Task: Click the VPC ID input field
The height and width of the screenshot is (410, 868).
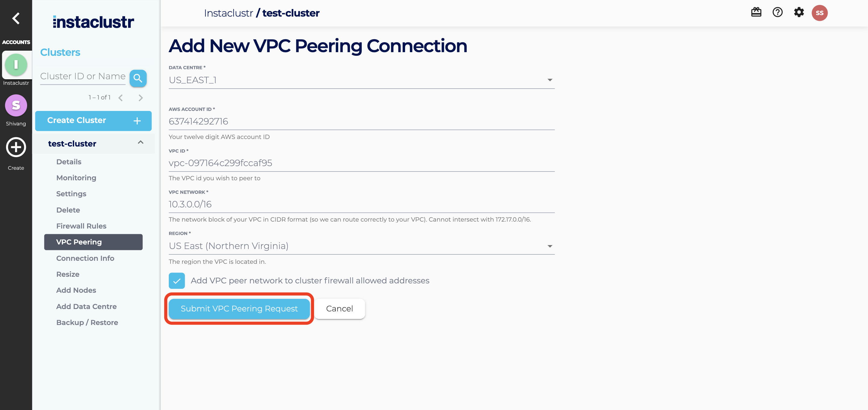Action: [x=361, y=163]
